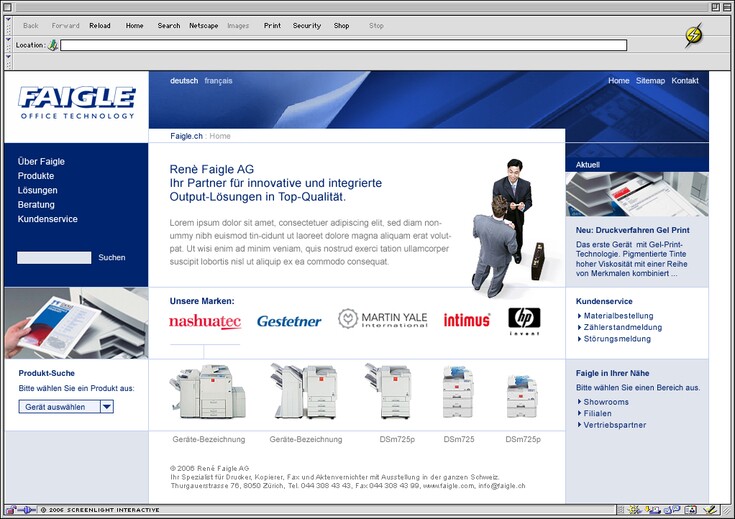Click the DSm725 printer thumbnail
Screen dimensions: 735x519
[x=458, y=392]
